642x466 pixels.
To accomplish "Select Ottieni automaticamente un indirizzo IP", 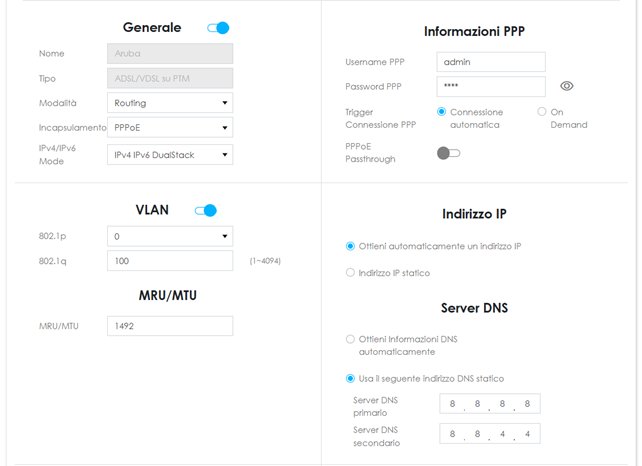I will [350, 246].
